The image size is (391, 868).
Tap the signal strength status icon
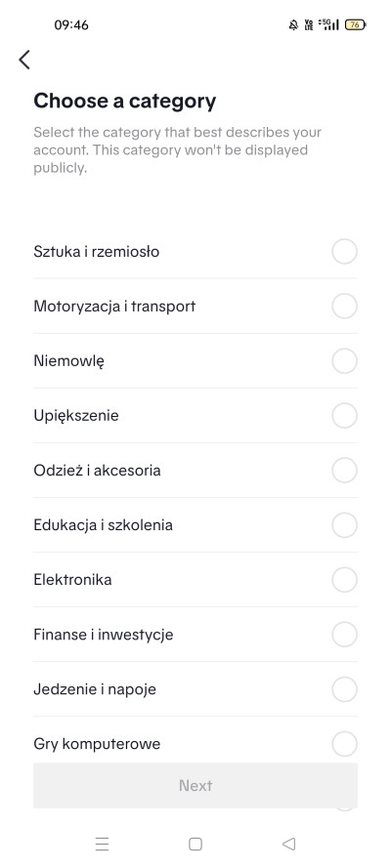pos(329,24)
